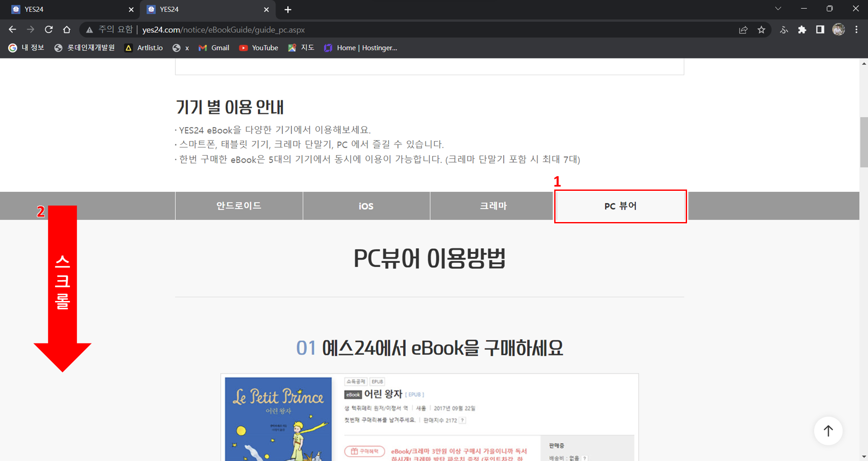Select the iOS device tab
868x461 pixels.
(x=366, y=206)
